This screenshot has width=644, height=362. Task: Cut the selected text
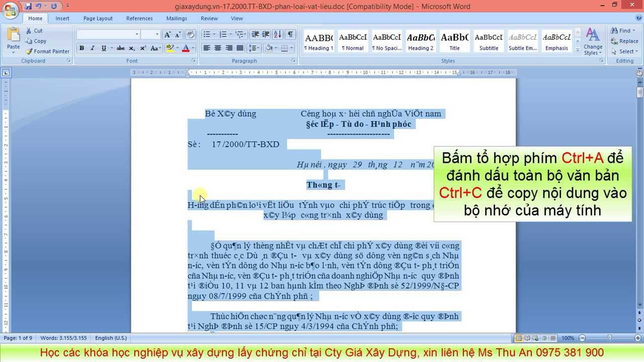[x=34, y=31]
